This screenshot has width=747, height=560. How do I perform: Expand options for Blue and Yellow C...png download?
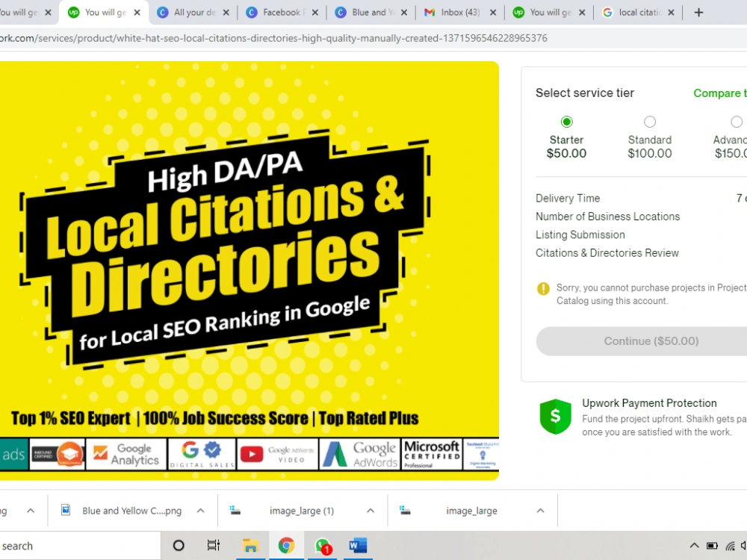(200, 511)
